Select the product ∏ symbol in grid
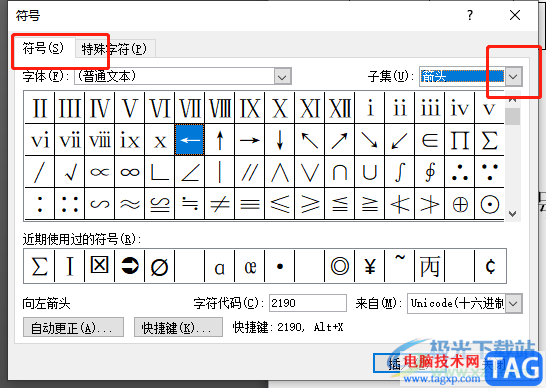 click(459, 140)
